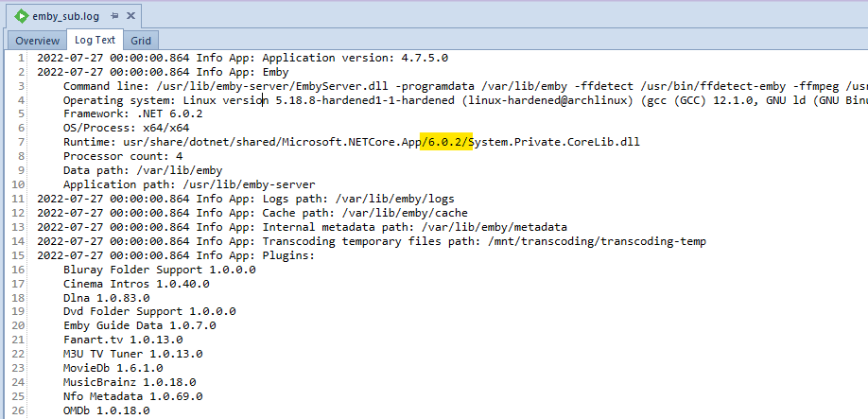Click the 'Internal metadata path' line

point(303,227)
